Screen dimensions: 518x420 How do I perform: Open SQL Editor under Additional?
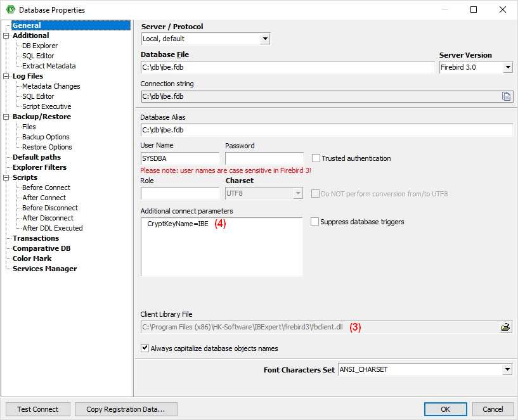pos(38,56)
